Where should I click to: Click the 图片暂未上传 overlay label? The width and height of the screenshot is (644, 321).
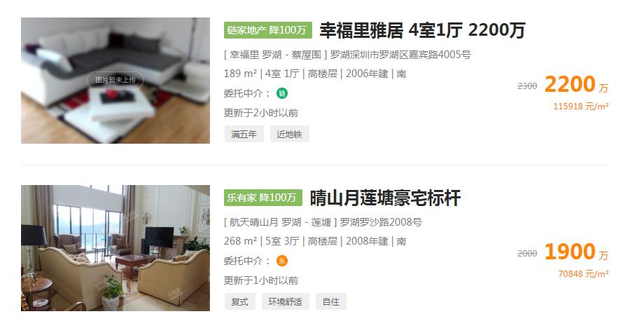coord(115,80)
